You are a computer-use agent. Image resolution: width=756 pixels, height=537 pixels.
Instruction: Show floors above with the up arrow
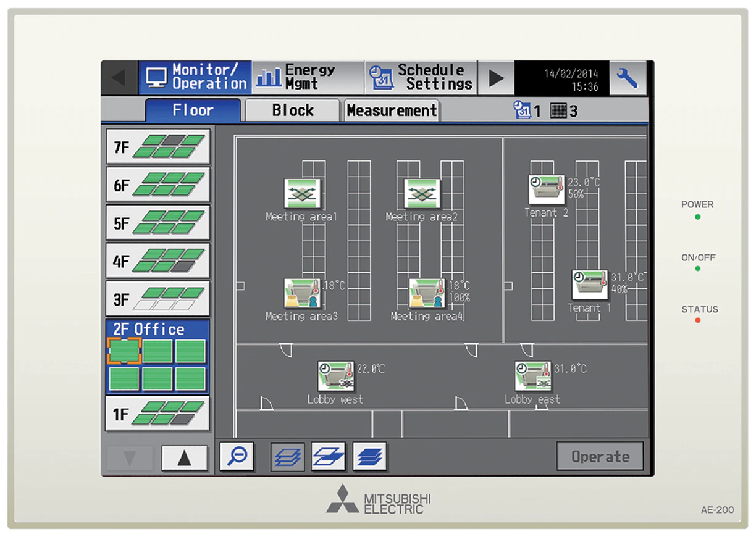coord(183,459)
